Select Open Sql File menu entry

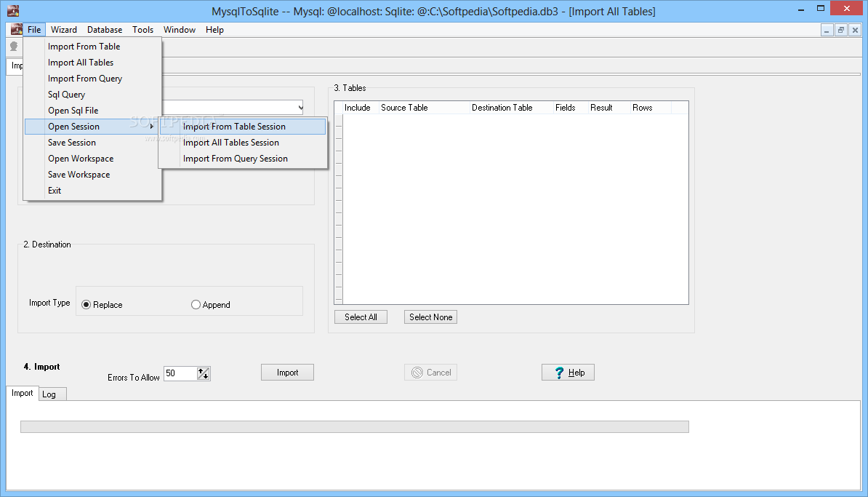click(x=93, y=111)
